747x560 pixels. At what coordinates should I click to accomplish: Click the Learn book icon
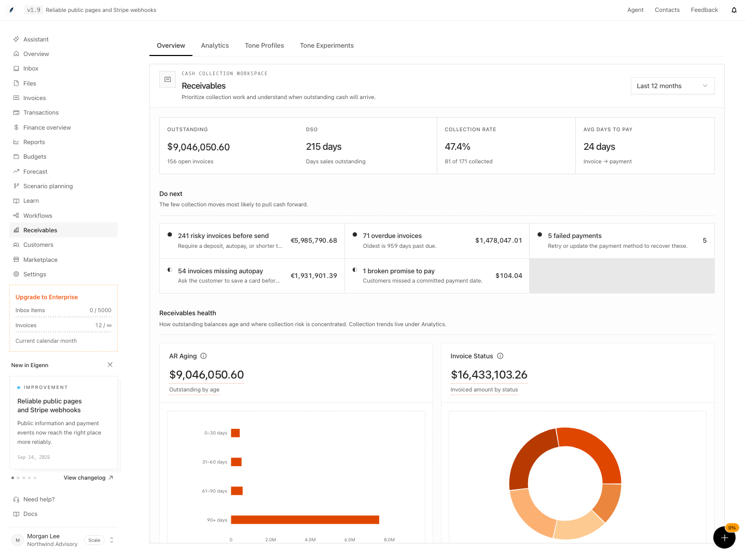click(16, 201)
